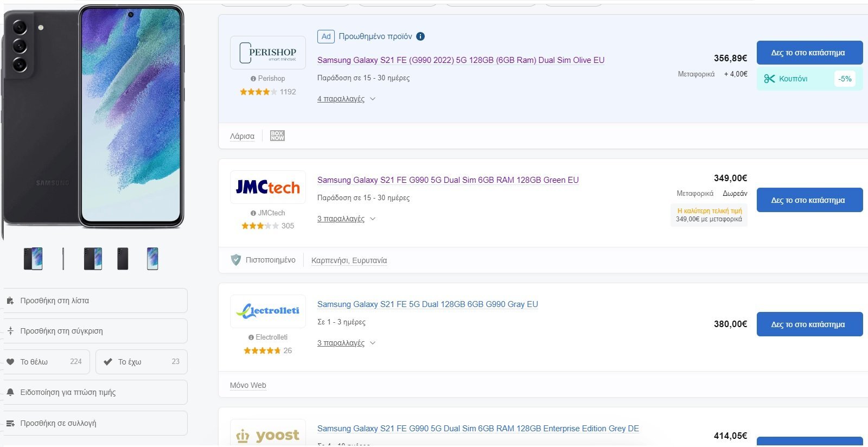Click Ειδοποίηση για πτώση τιμής button
Screen dimensions: 868x447
click(95, 392)
